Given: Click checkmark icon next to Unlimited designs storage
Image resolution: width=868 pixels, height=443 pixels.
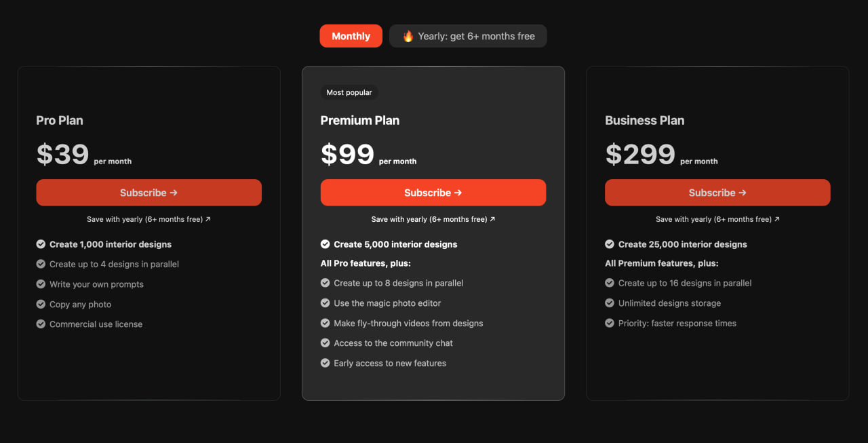Looking at the screenshot, I should click(x=610, y=303).
